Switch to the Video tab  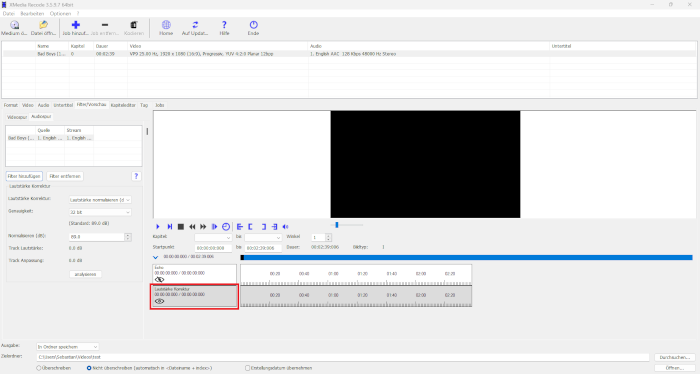[x=28, y=105]
